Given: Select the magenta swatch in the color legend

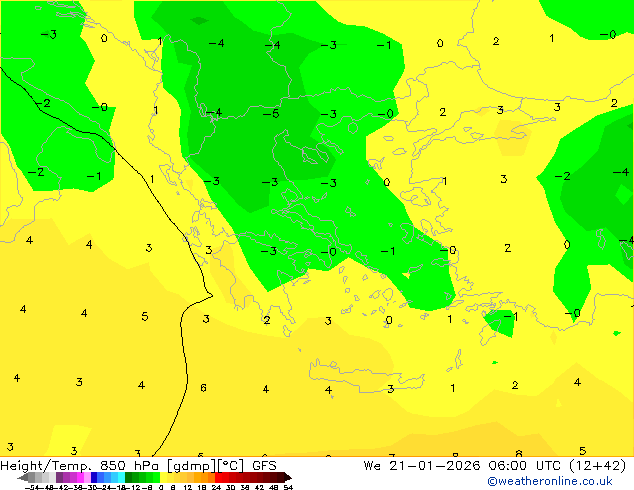Looking at the screenshot, I should tap(80, 478).
